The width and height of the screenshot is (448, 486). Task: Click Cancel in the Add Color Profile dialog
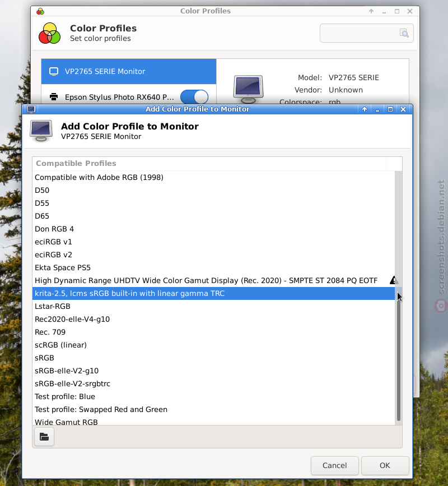pos(335,466)
